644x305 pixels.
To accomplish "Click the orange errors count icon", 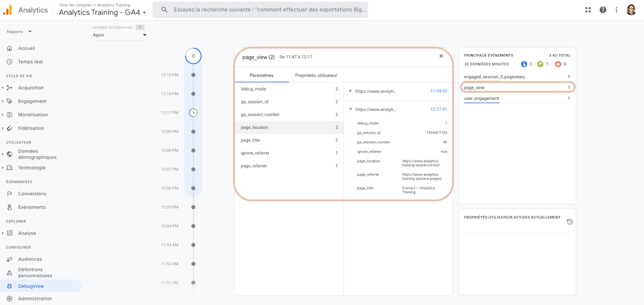I will [558, 64].
